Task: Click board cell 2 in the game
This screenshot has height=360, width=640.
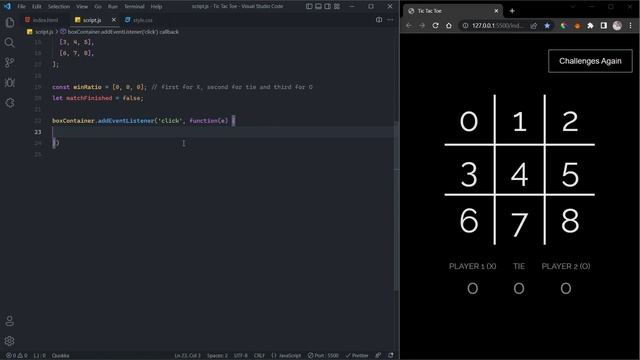Action: click(x=570, y=121)
